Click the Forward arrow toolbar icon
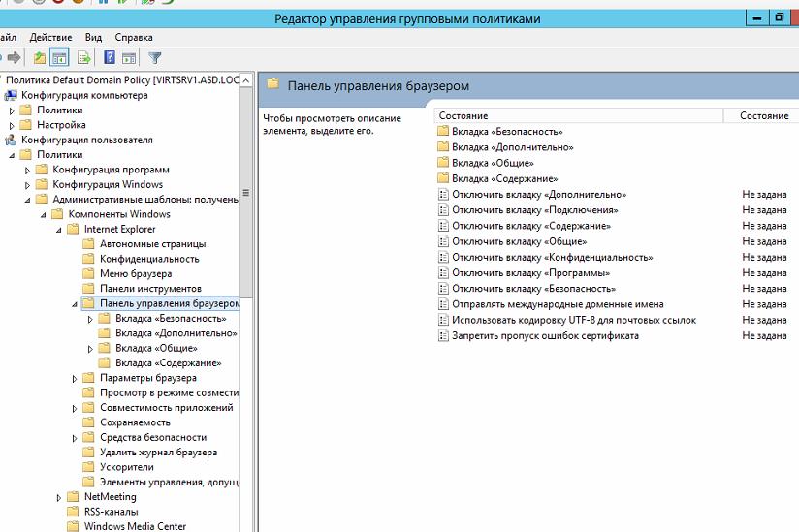The width and height of the screenshot is (799, 532). pos(15,57)
